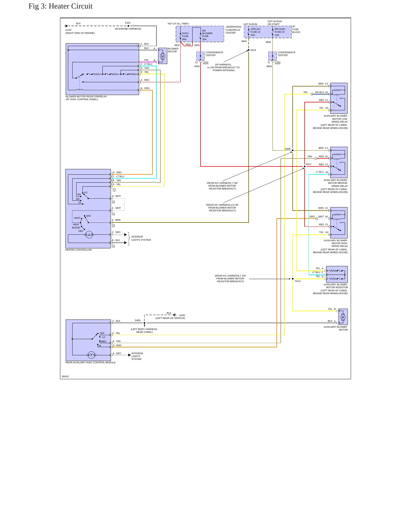
Task: Click the 'M1' switch position label
Action: 79,195
